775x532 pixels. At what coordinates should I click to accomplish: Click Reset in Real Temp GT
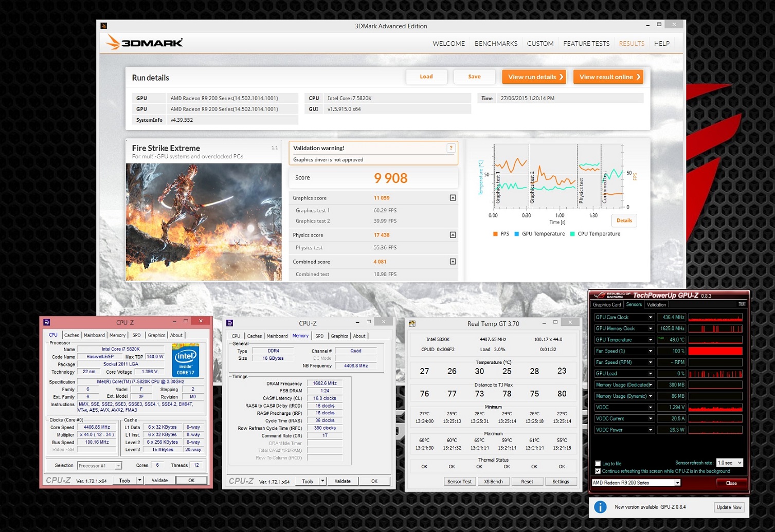point(527,482)
